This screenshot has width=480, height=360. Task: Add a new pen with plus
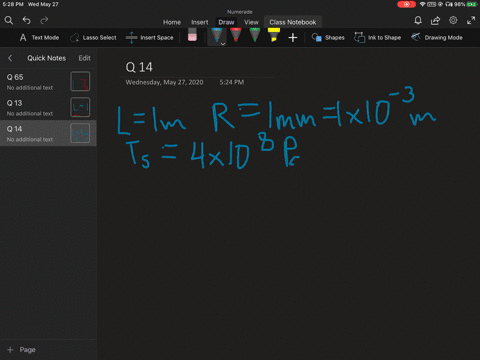click(x=293, y=38)
